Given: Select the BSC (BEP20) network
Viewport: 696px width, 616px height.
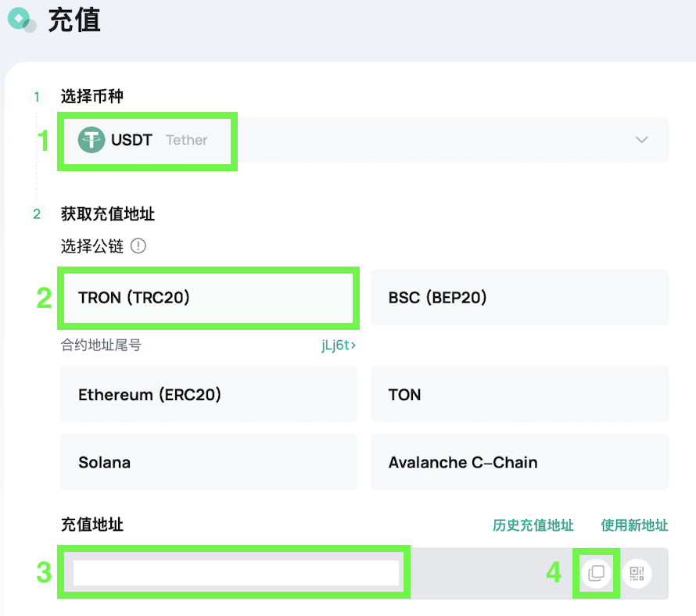Looking at the screenshot, I should (519, 297).
